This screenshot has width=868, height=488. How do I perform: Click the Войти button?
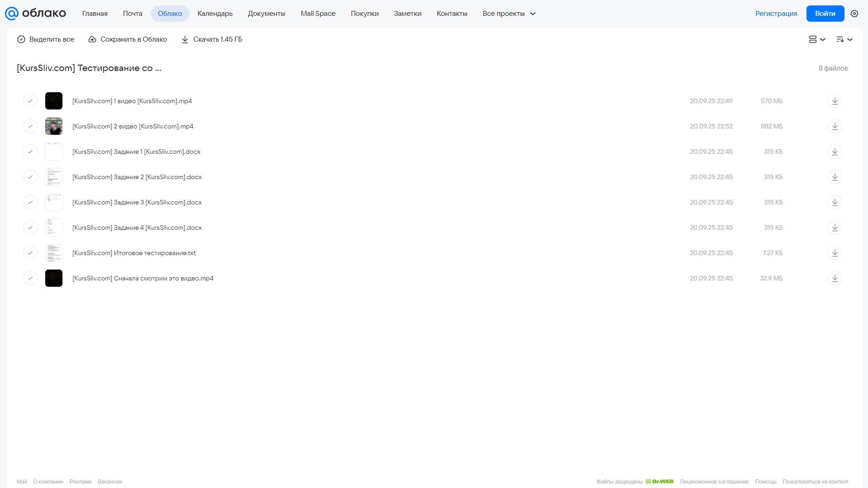coord(825,14)
